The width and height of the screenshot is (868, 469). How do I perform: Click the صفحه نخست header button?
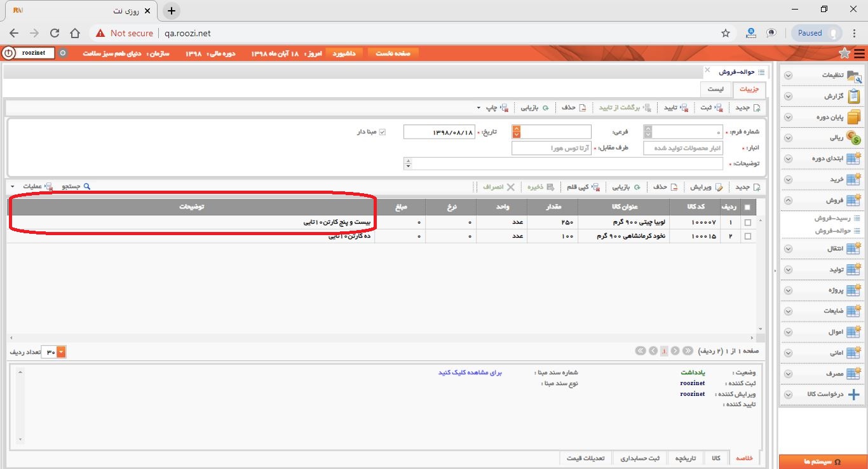(x=393, y=53)
